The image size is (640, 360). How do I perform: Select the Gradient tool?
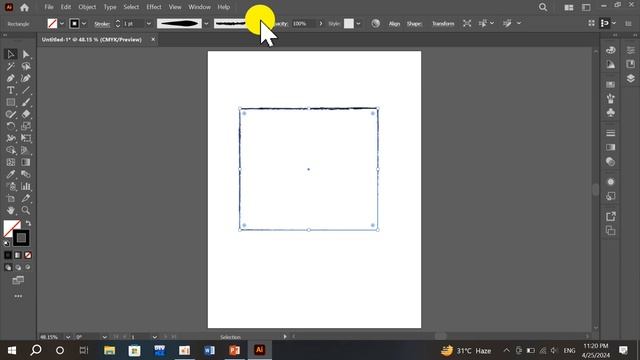click(x=26, y=162)
